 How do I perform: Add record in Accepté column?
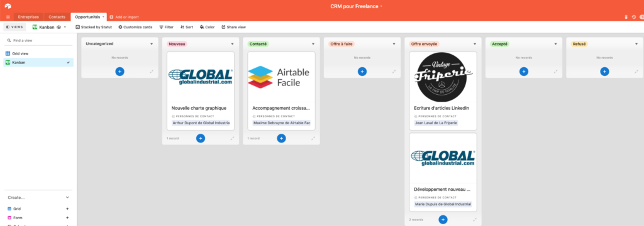tap(524, 72)
